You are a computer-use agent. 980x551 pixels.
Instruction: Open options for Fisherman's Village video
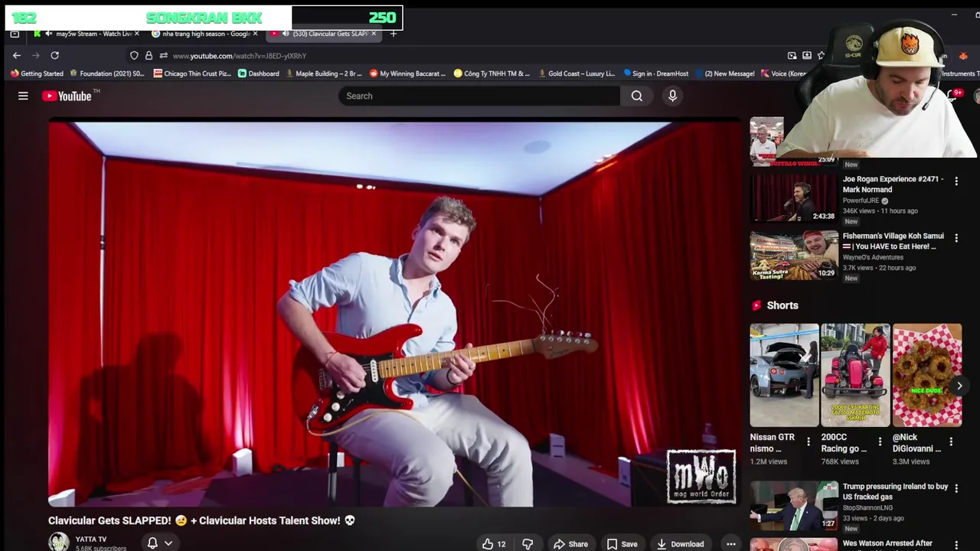956,238
